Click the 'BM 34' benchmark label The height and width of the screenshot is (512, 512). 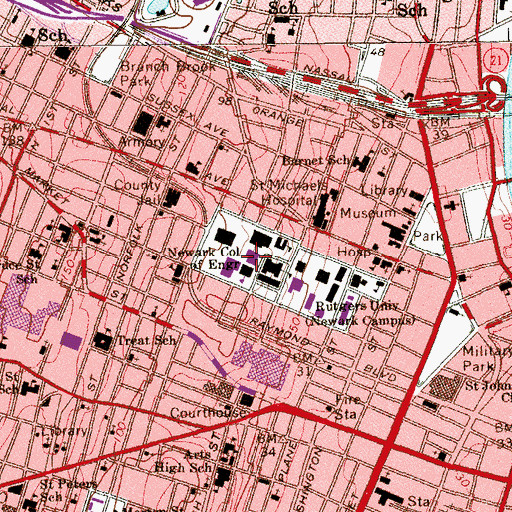(268, 445)
